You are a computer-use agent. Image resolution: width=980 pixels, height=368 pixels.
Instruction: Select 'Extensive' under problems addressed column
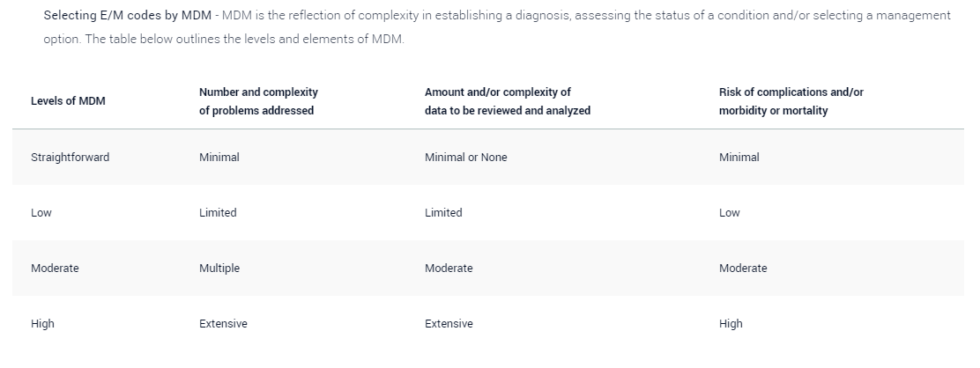coord(223,324)
